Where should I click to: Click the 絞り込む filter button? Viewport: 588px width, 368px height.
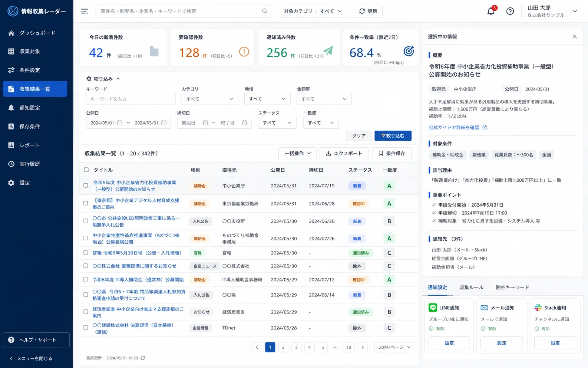click(x=393, y=136)
